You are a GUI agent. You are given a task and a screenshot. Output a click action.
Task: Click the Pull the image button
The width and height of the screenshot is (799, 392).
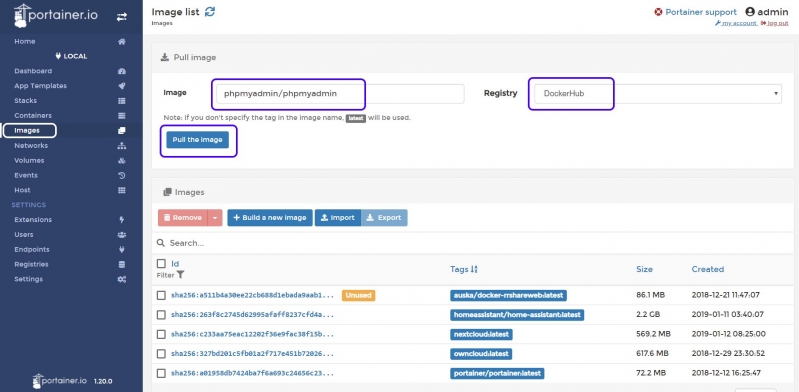(198, 140)
